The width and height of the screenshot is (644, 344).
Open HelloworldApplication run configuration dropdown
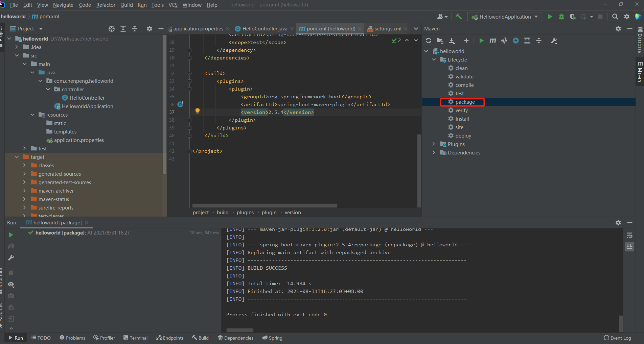[504, 17]
